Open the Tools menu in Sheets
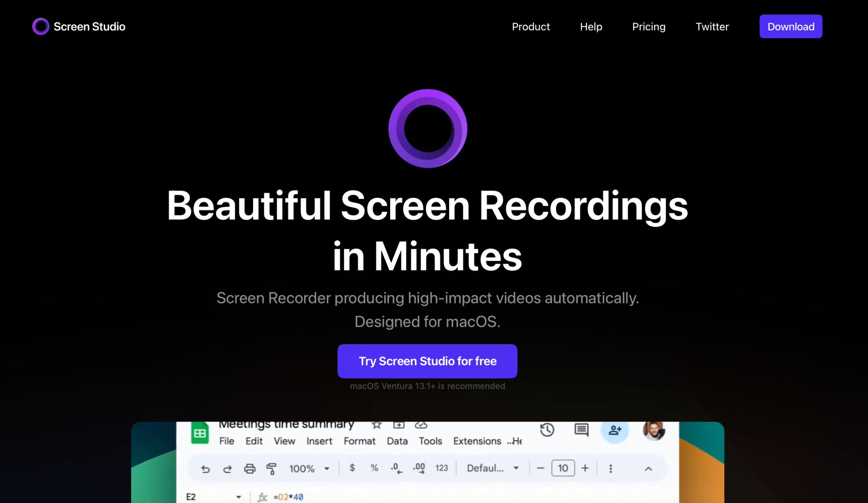 [430, 441]
